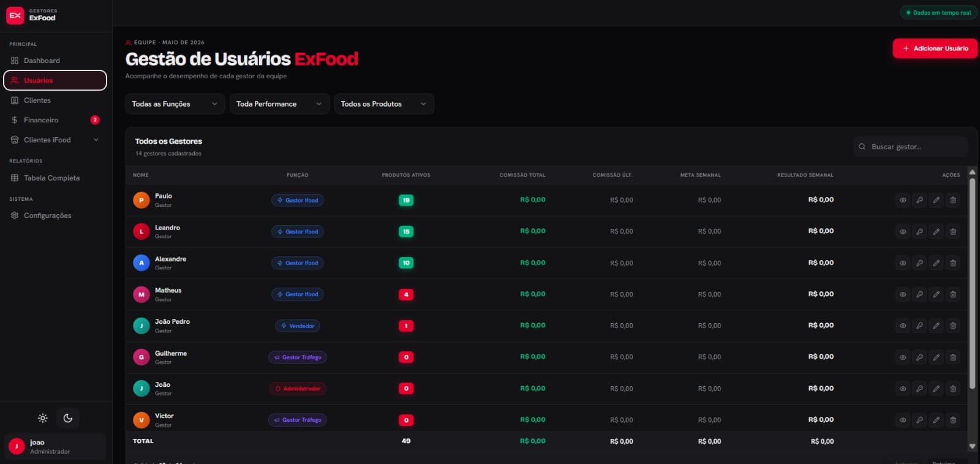Switch to light theme with the sun icon
This screenshot has height=464, width=980.
pyautogui.click(x=43, y=418)
